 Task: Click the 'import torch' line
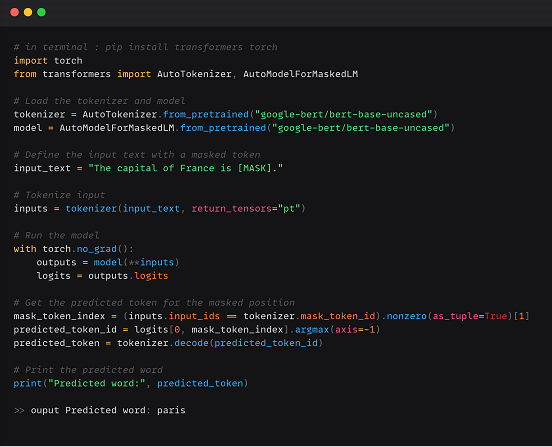pyautogui.click(x=48, y=61)
